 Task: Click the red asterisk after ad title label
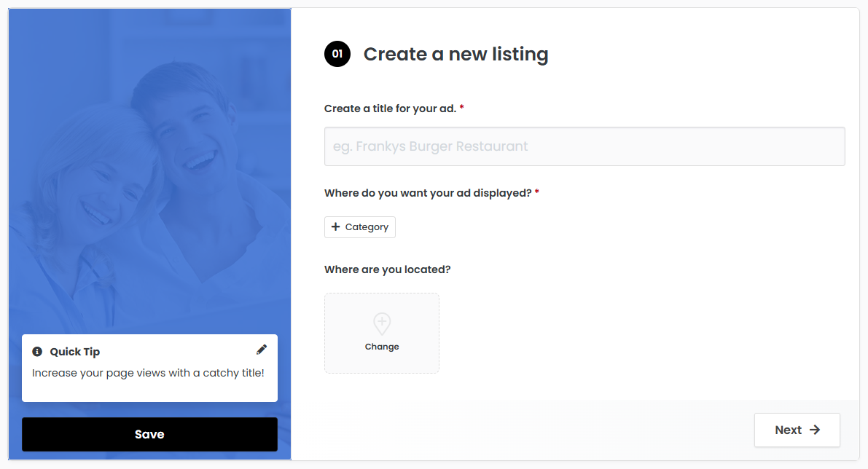(462, 108)
